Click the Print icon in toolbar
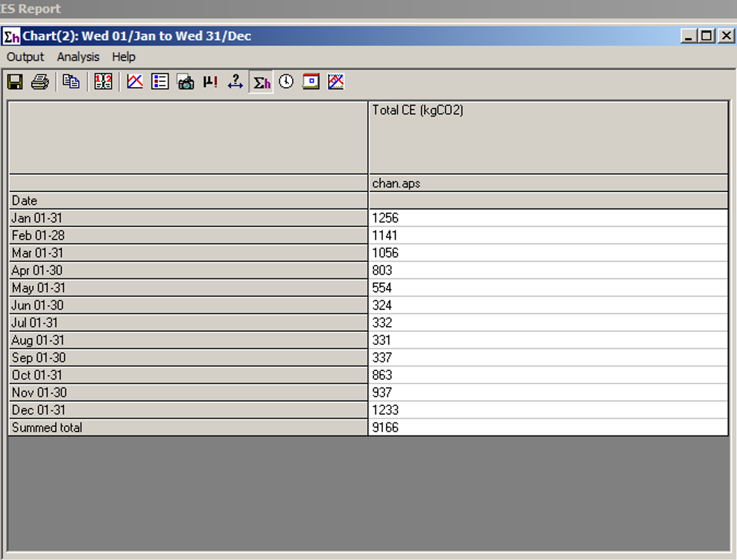Image resolution: width=737 pixels, height=560 pixels. pos(39,82)
